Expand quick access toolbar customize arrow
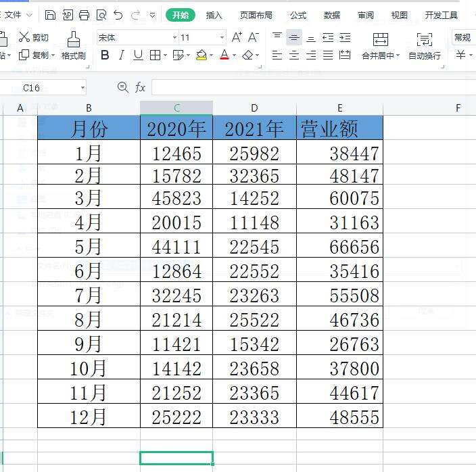 click(153, 15)
